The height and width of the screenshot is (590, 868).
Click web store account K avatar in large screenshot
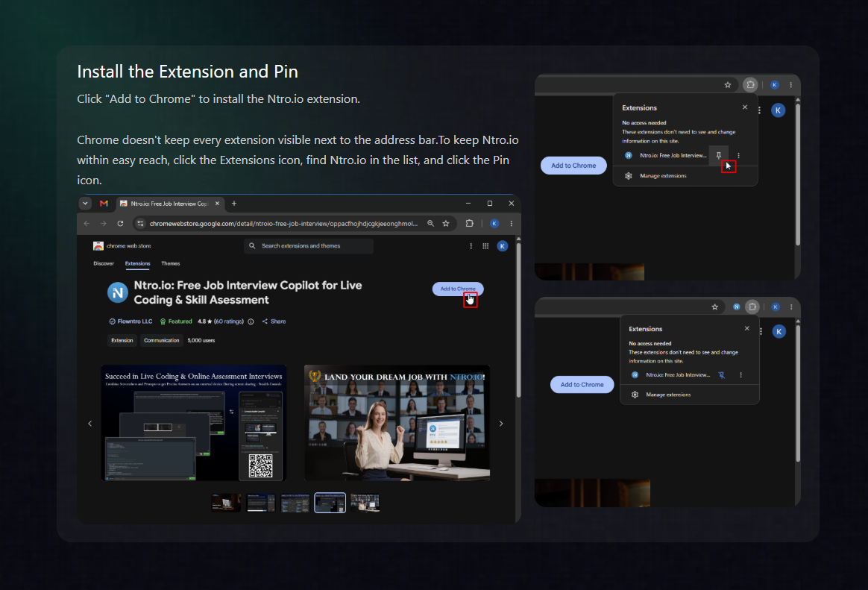[x=502, y=245]
